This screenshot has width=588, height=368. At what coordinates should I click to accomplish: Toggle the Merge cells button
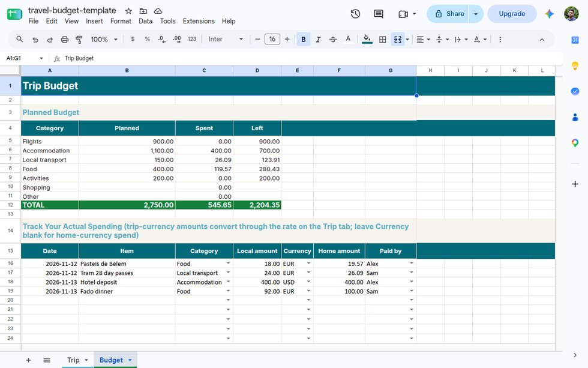(397, 40)
